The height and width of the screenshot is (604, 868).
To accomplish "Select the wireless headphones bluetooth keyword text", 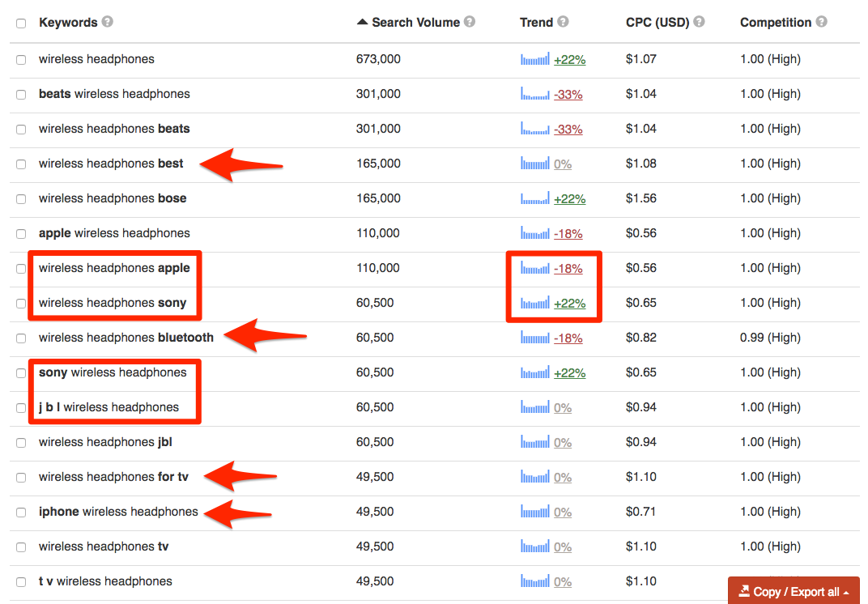I will coord(126,338).
